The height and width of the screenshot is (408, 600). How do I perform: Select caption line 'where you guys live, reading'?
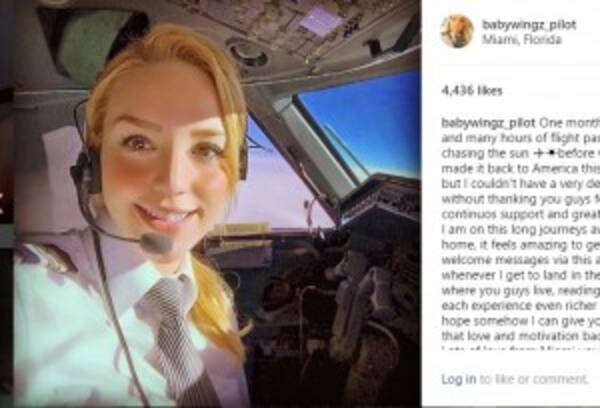[521, 290]
